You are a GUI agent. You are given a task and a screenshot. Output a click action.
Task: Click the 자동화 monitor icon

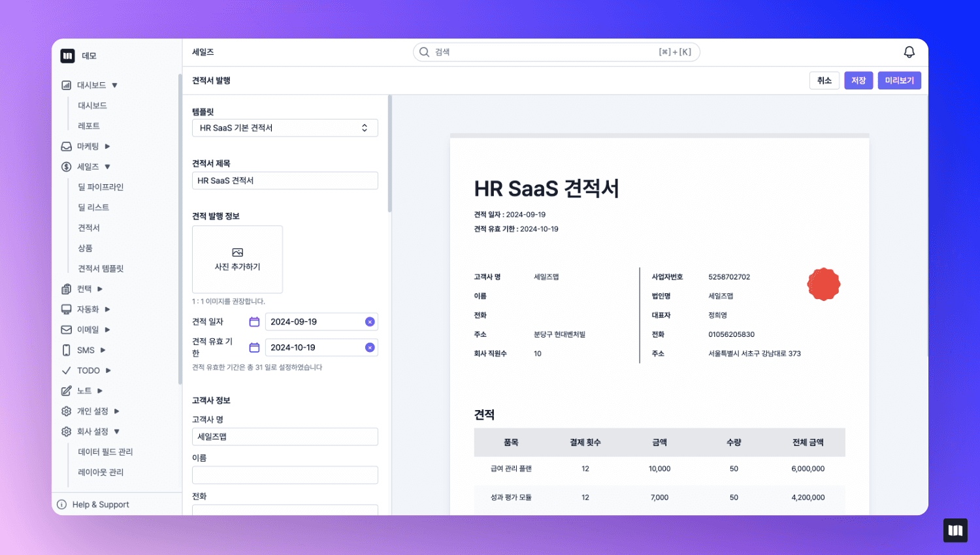(x=66, y=309)
